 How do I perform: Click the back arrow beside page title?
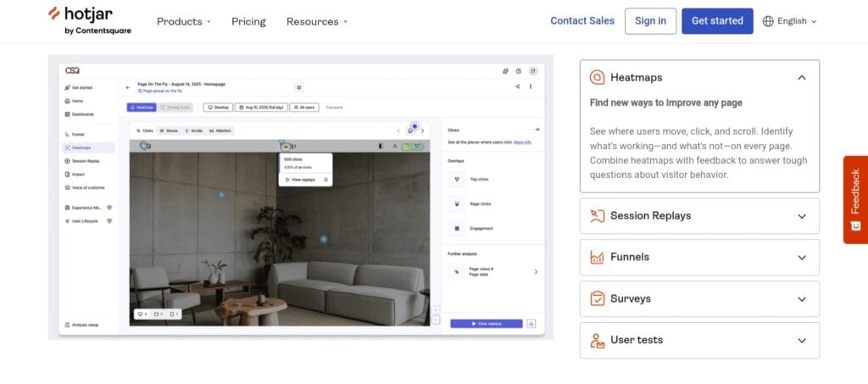[x=128, y=87]
